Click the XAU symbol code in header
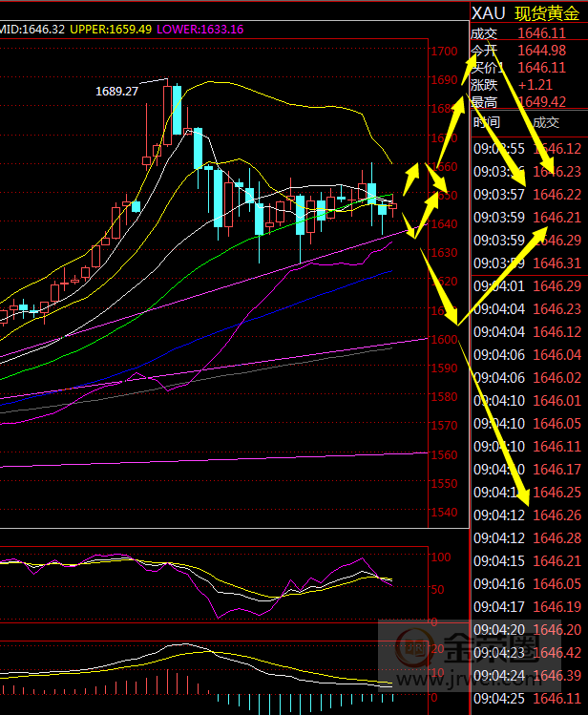This screenshot has width=588, height=715. pos(489,13)
